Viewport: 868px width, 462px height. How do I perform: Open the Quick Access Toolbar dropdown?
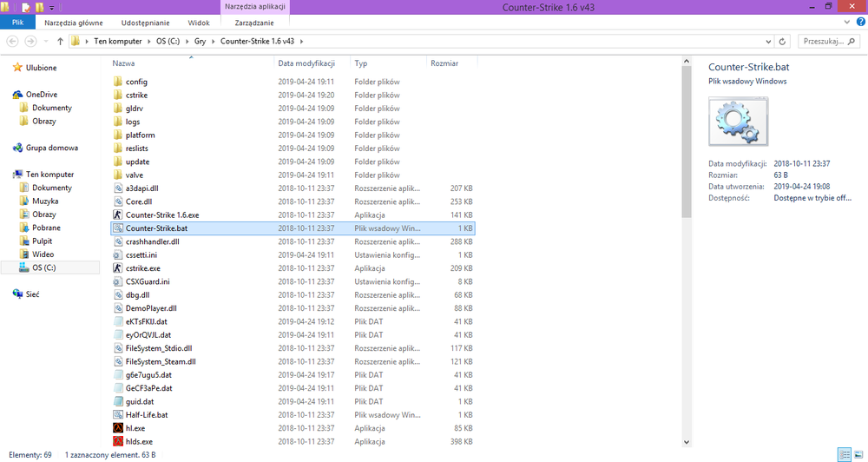point(52,8)
